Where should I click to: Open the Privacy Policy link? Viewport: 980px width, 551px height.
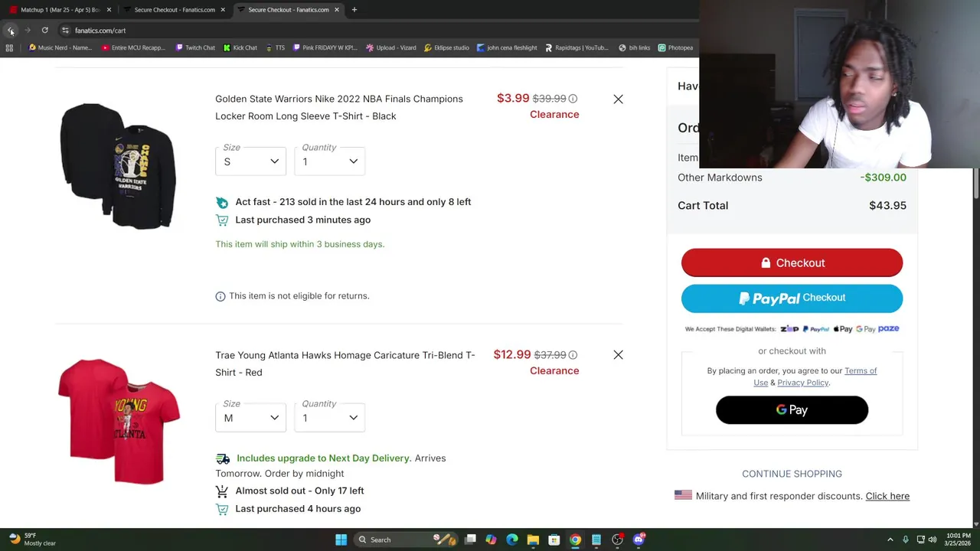[802, 383]
